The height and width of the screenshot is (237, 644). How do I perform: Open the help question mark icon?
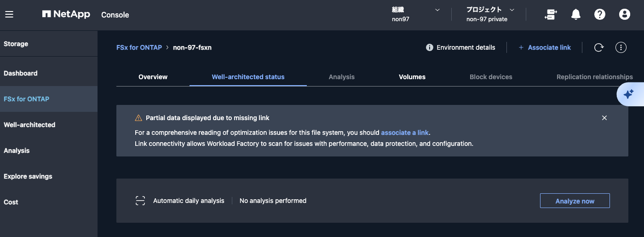[x=600, y=15]
